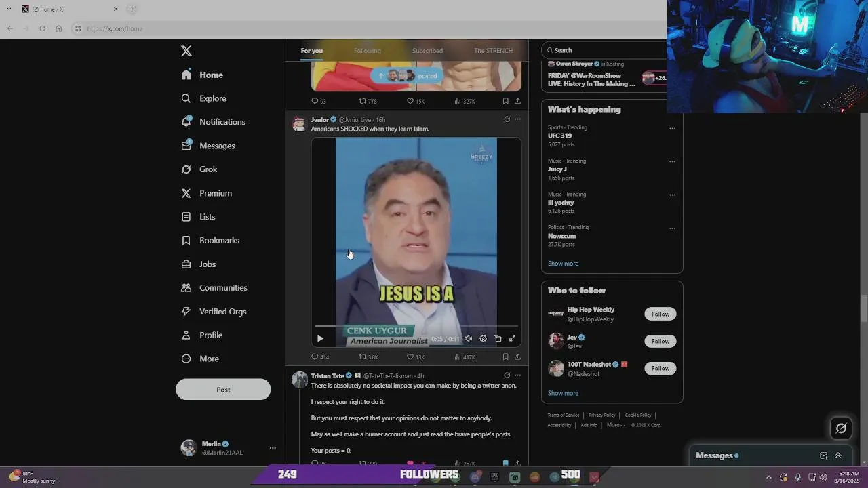Click the page vertical scrollbar thumb
The height and width of the screenshot is (488, 868).
(863, 309)
